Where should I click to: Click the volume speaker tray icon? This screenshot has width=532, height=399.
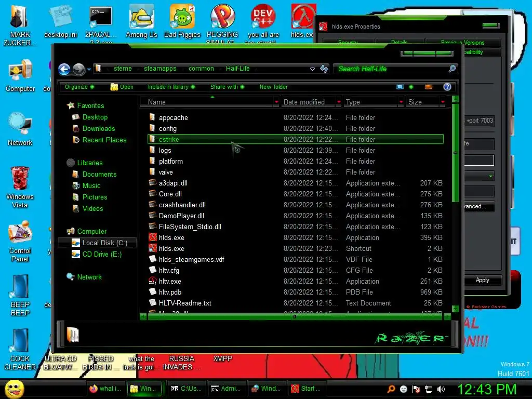441,389
